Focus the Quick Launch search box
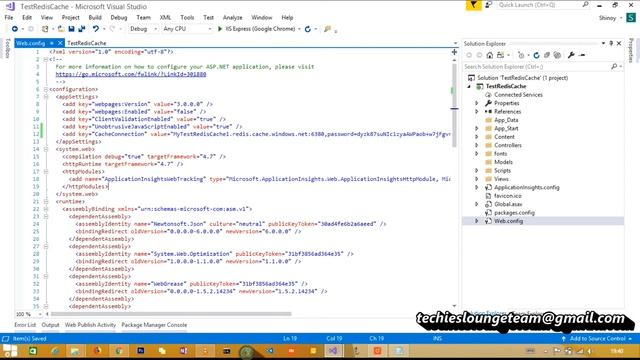This screenshot has width=640, height=360. click(x=543, y=5)
